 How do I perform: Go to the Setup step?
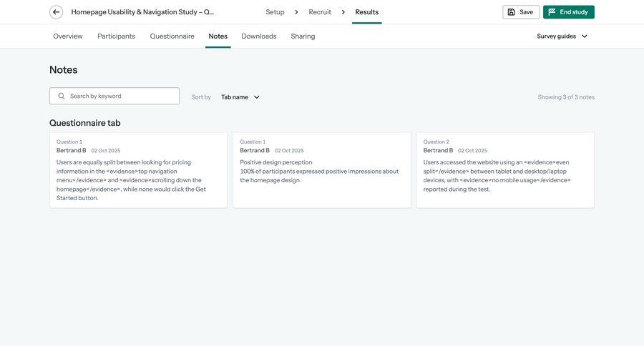pyautogui.click(x=275, y=12)
